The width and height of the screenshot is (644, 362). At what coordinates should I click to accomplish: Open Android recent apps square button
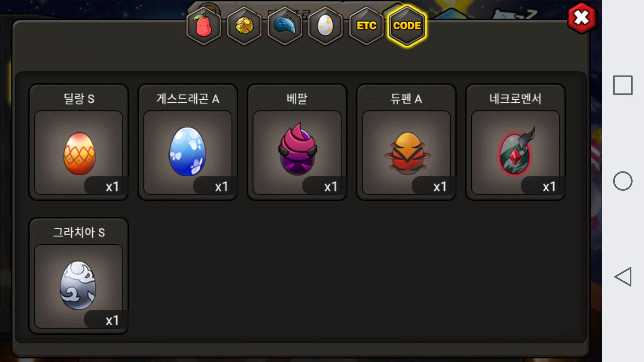(x=623, y=85)
